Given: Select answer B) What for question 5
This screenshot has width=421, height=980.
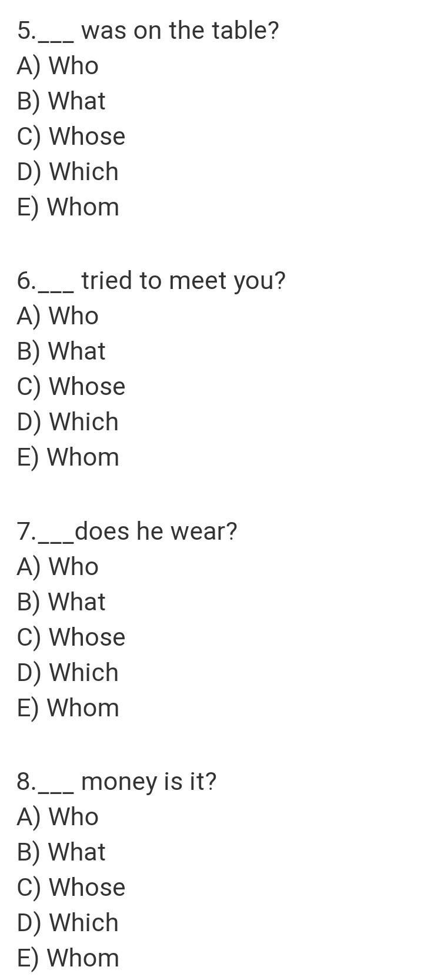Looking at the screenshot, I should (61, 101).
